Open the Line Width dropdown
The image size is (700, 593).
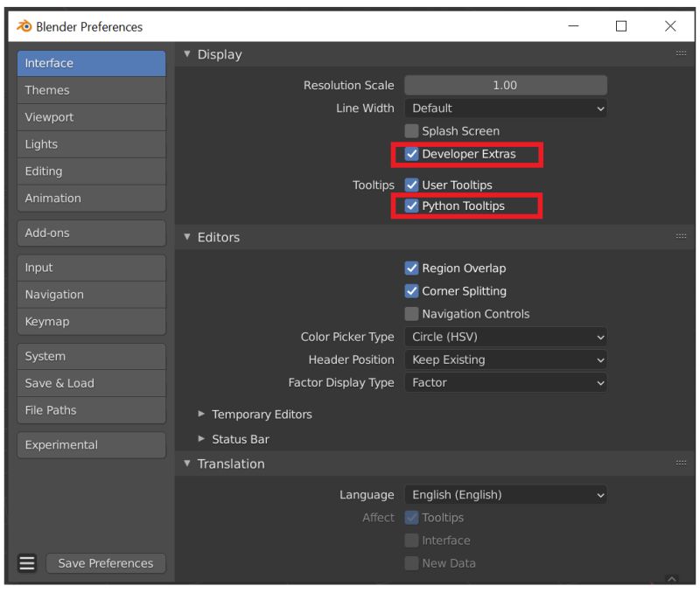coord(506,108)
